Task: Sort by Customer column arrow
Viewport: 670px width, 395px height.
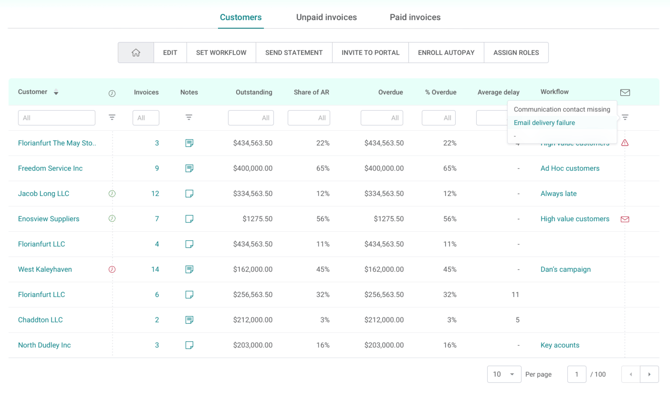Action: coord(56,92)
